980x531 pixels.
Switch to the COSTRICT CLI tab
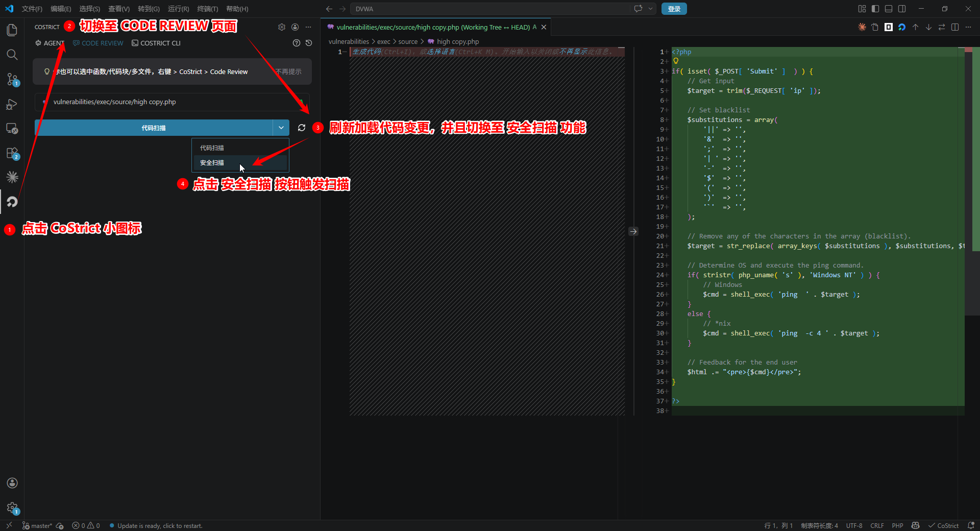pos(156,43)
